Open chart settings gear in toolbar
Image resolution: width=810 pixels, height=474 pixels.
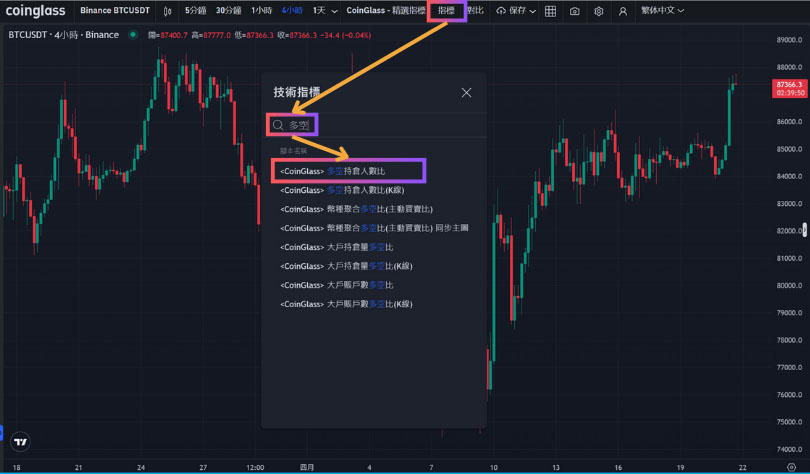[599, 11]
